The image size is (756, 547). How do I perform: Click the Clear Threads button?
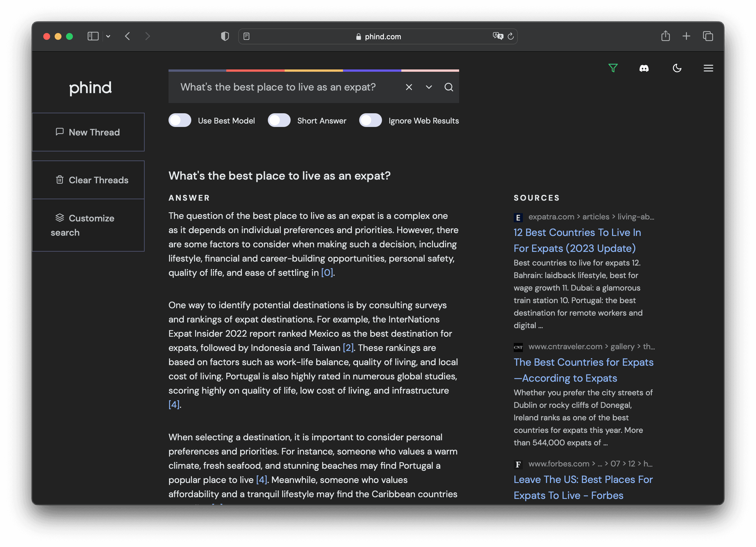pyautogui.click(x=88, y=180)
